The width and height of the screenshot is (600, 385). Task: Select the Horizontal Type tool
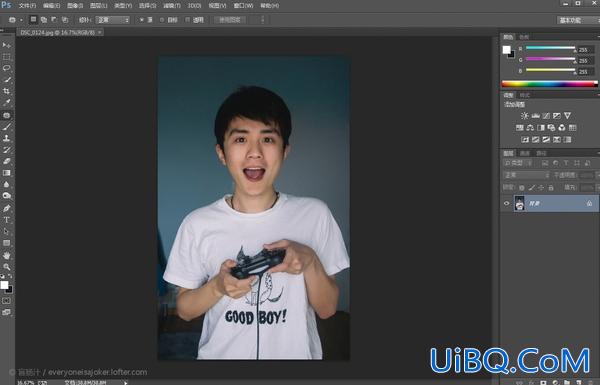(7, 220)
